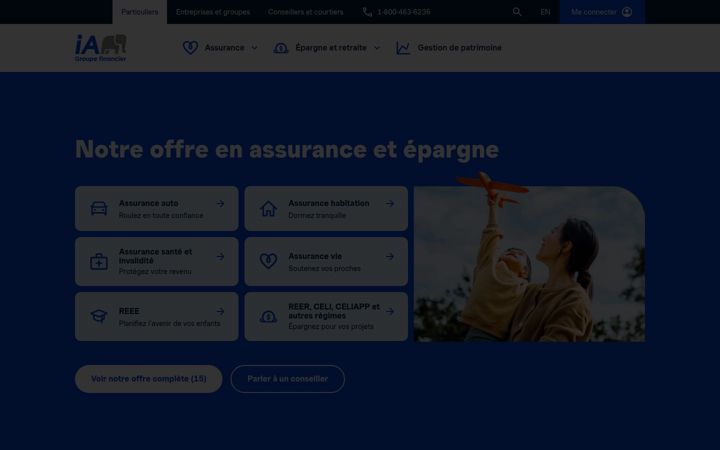Click the text Dormez tranquille
This screenshot has width=720, height=450.
317,215
